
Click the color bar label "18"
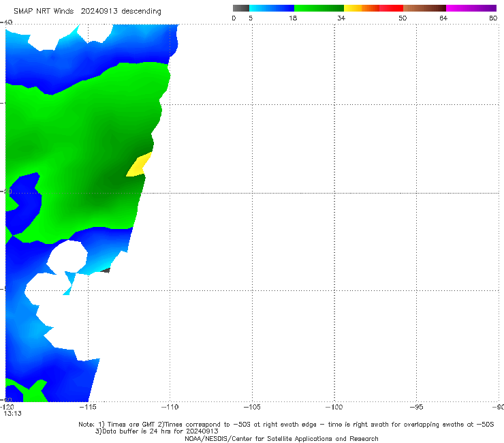293,18
